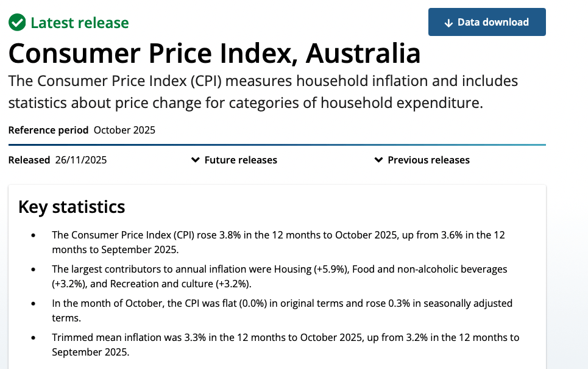The image size is (588, 369).
Task: Click the green Latest release label
Action: tap(80, 23)
